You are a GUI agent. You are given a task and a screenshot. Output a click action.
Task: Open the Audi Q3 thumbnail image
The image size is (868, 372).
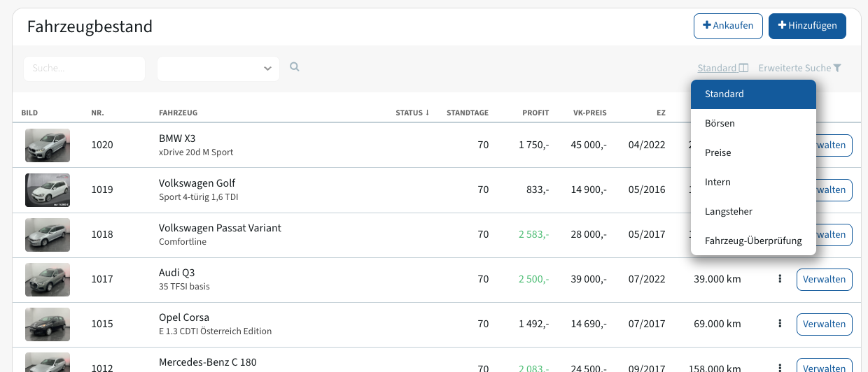(x=48, y=280)
